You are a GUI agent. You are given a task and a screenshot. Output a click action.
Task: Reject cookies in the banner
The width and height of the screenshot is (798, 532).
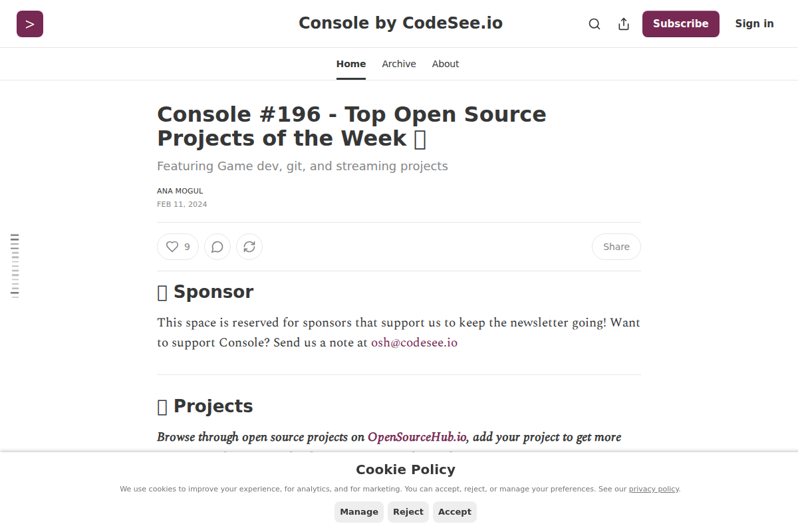point(408,512)
